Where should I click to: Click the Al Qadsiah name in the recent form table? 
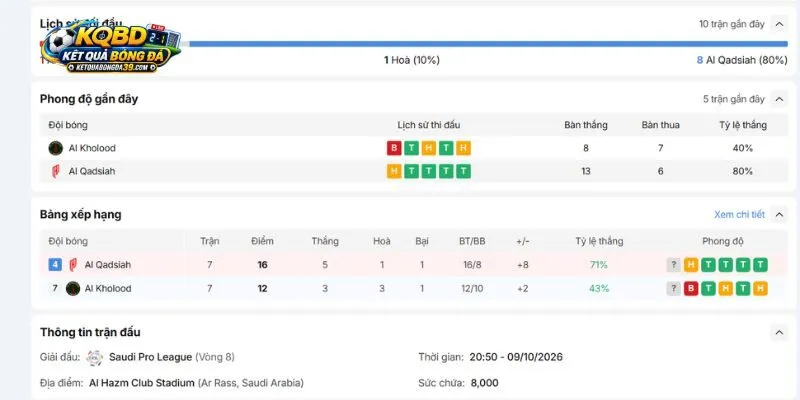pyautogui.click(x=92, y=171)
